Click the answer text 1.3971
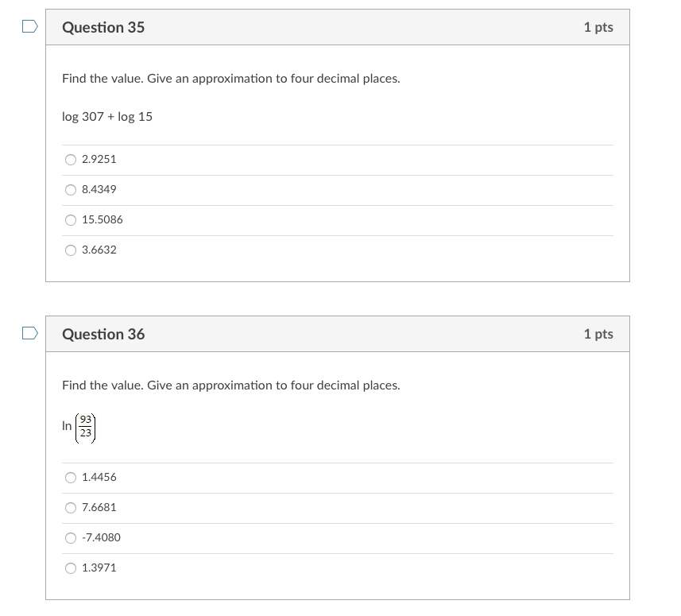 [x=99, y=568]
